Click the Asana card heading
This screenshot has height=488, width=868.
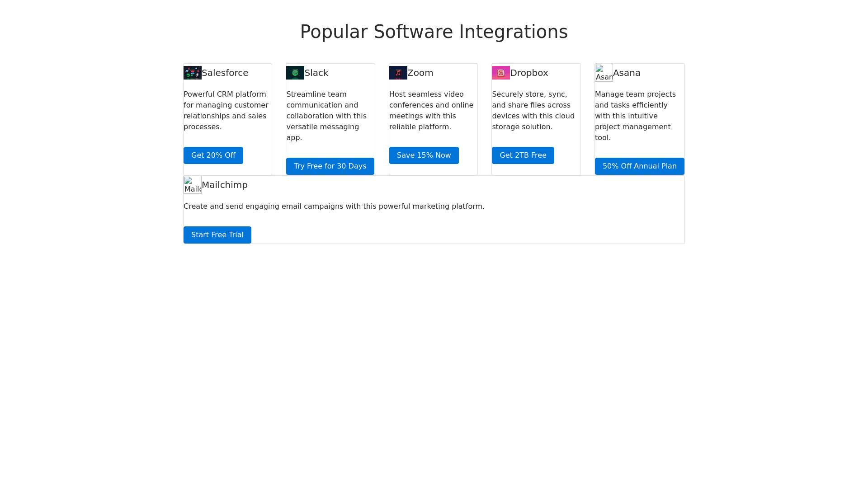coord(627,73)
